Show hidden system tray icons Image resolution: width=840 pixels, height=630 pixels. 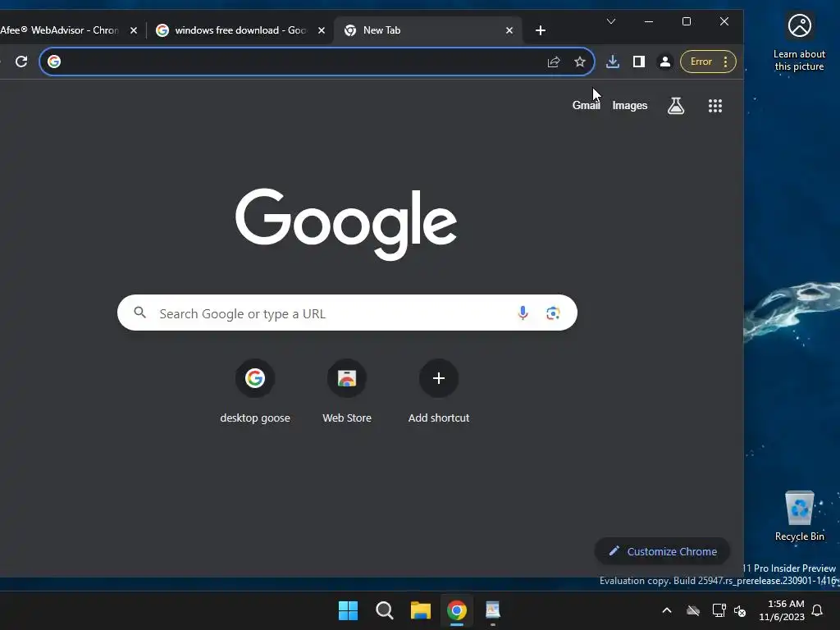(667, 610)
